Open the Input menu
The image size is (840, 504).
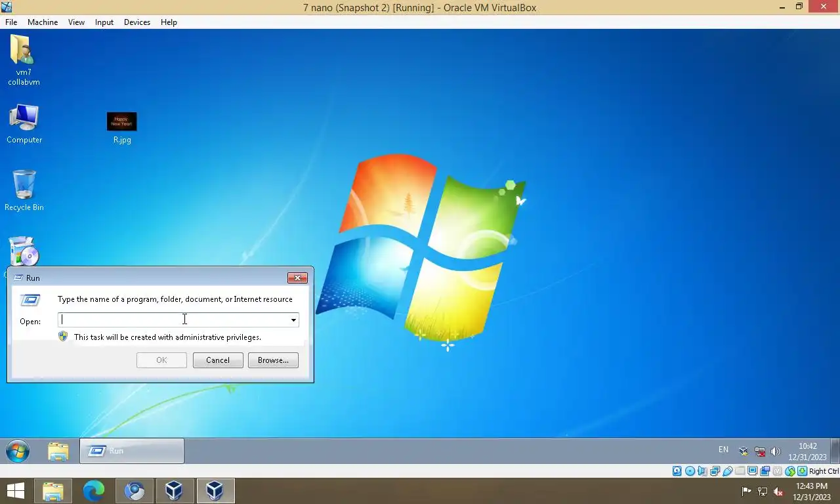pyautogui.click(x=104, y=22)
